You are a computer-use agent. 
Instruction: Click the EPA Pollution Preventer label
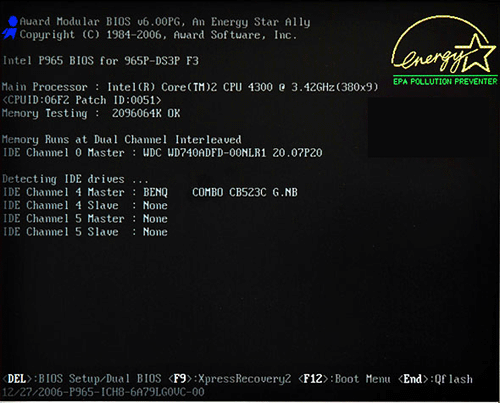[x=445, y=81]
